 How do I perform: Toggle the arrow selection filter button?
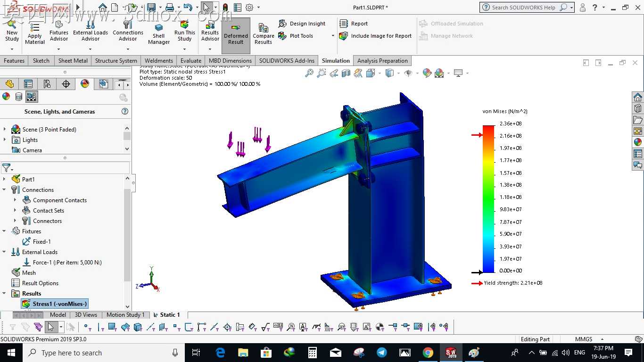[x=50, y=327]
